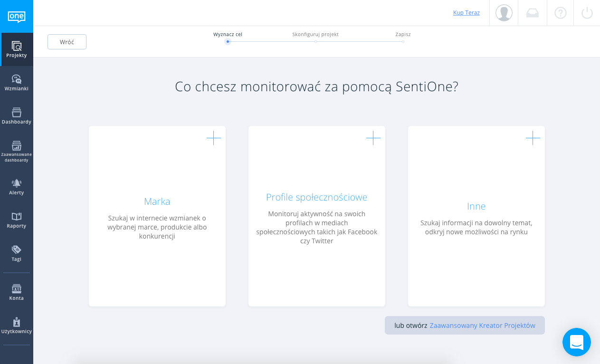This screenshot has height=364, width=600.
Task: Click the power logout icon
Action: 587,13
